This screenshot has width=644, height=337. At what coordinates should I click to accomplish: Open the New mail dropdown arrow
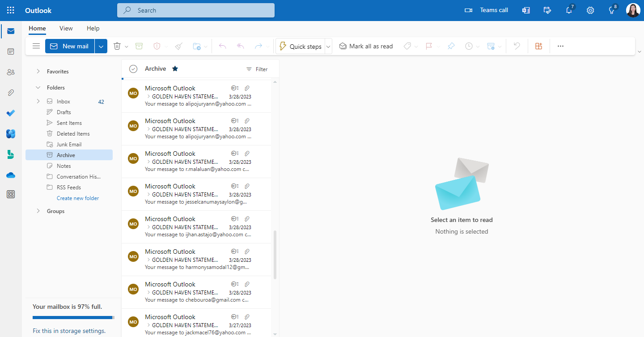101,46
